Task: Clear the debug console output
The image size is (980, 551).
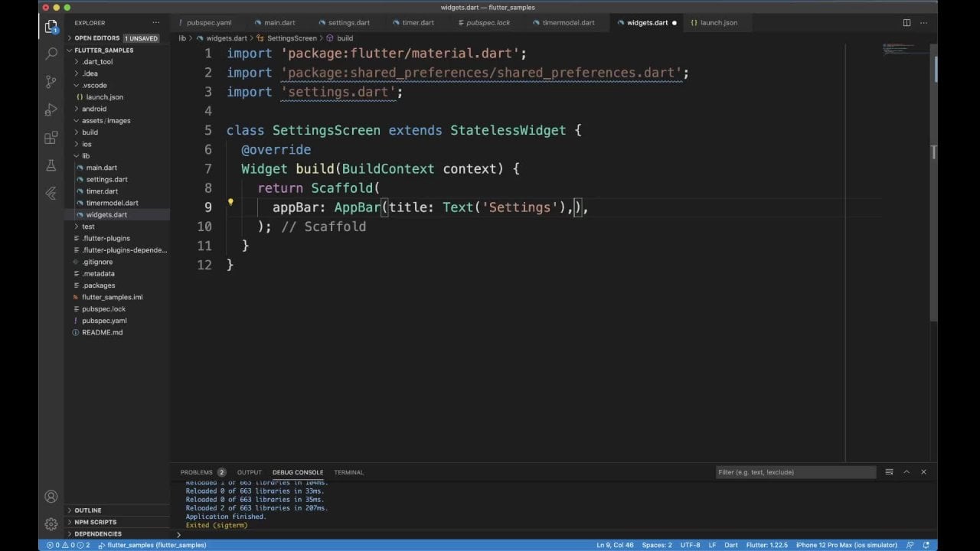Action: click(x=889, y=472)
